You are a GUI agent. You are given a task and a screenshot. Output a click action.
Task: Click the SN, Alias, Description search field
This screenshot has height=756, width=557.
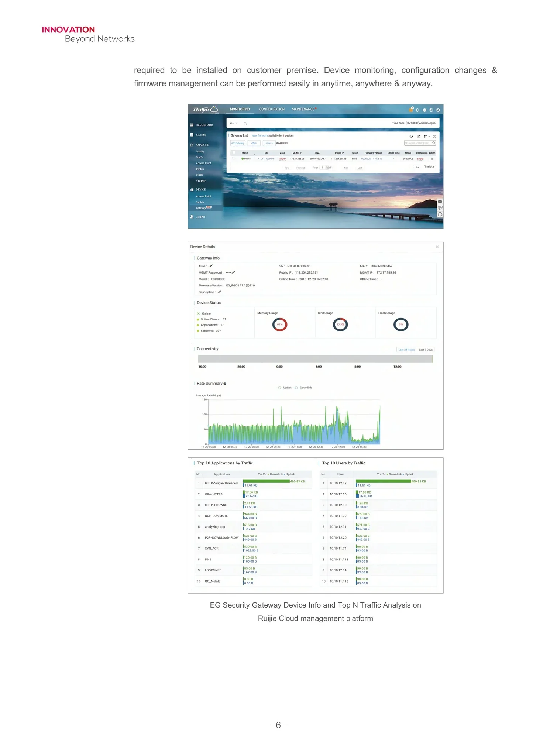coord(420,143)
